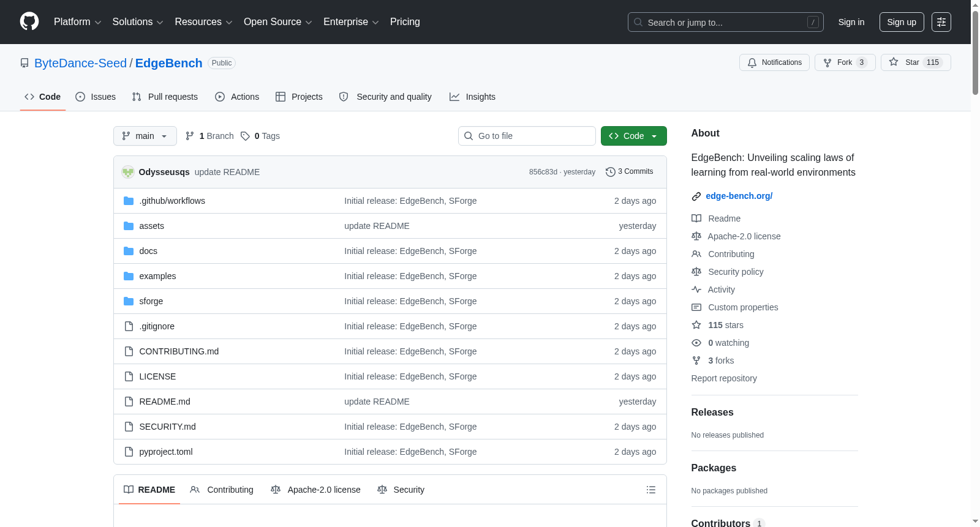The image size is (980, 527).
Task: Click the Sign up button
Action: click(902, 22)
